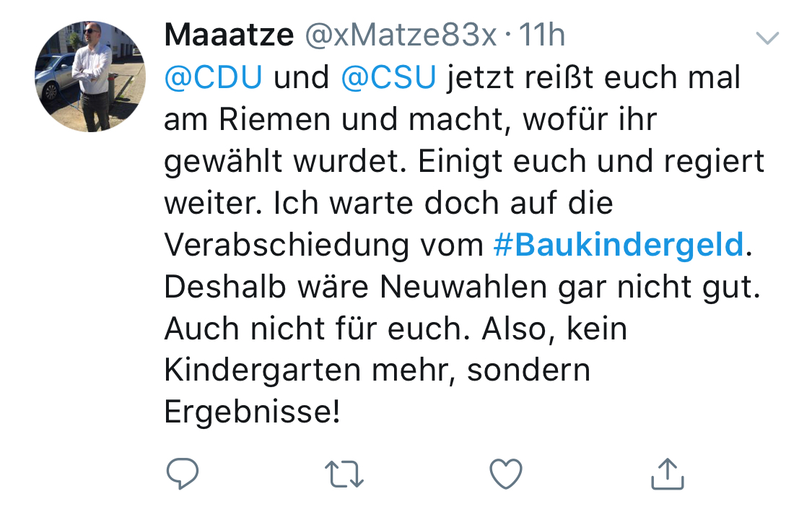Like the tweet with the heart icon
This screenshot has height=507, width=812.
(x=505, y=474)
